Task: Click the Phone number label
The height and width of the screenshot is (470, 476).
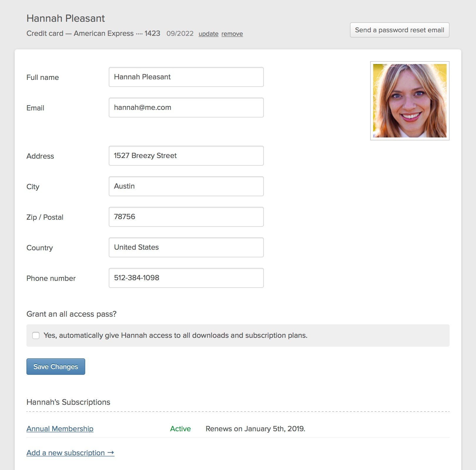Action: click(51, 278)
